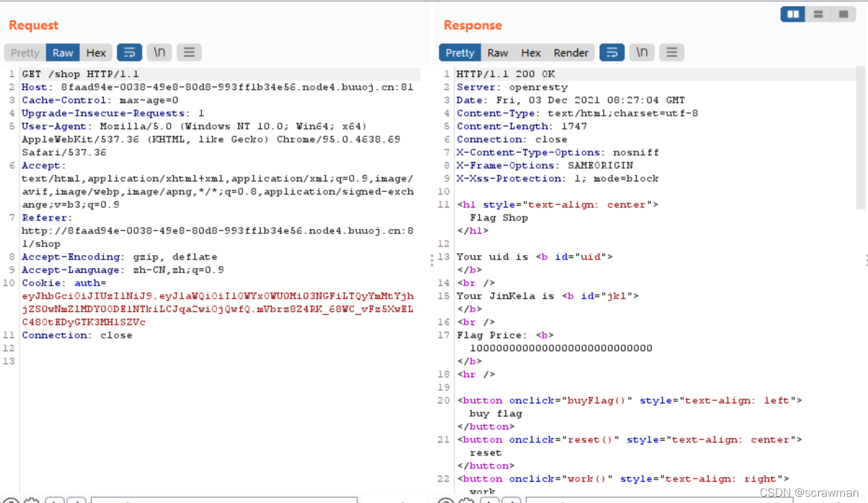
Task: Click the 'Your uid is' response line
Action: (535, 257)
